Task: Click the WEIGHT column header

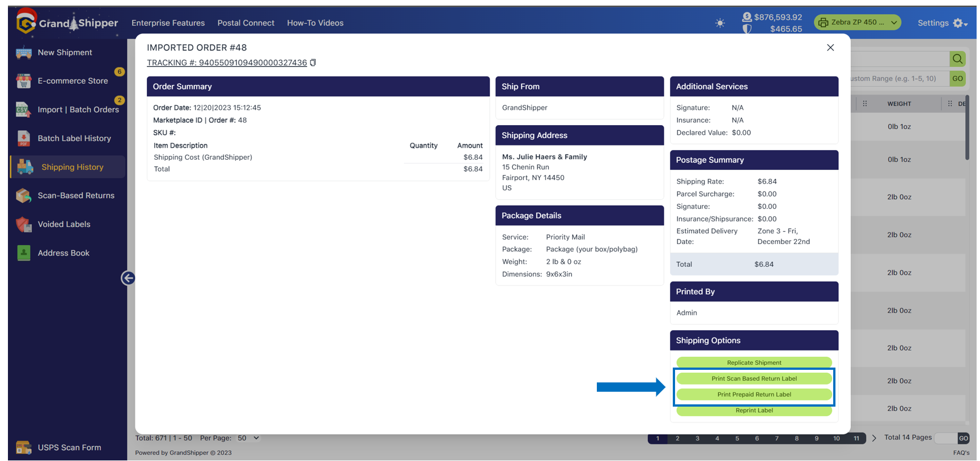Action: click(899, 104)
